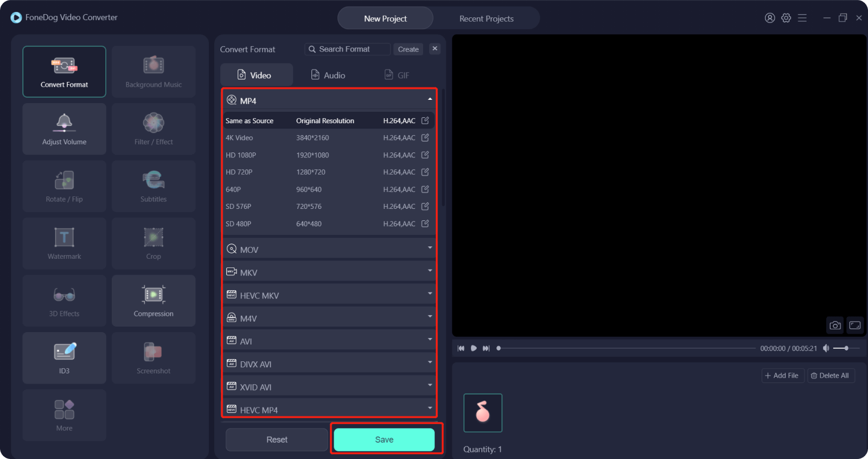
Task: Skip to the next frame
Action: [x=486, y=348]
